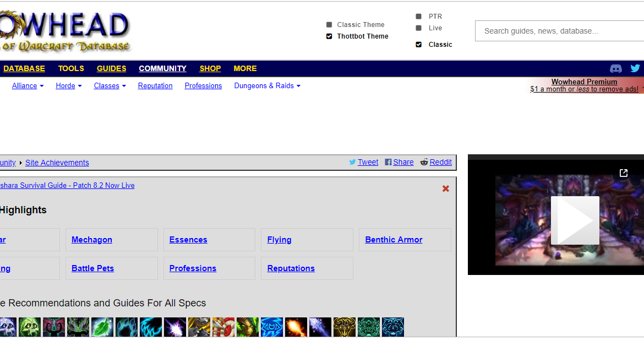Image resolution: width=644 pixels, height=340 pixels.
Task: Close the Patch 8.2 announcement with red X
Action: 445,188
